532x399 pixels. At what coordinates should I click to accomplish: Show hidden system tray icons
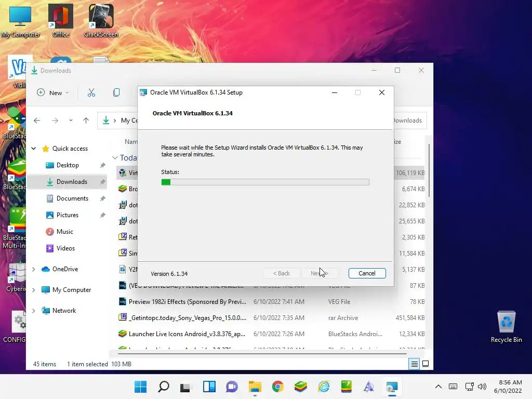tap(438, 387)
